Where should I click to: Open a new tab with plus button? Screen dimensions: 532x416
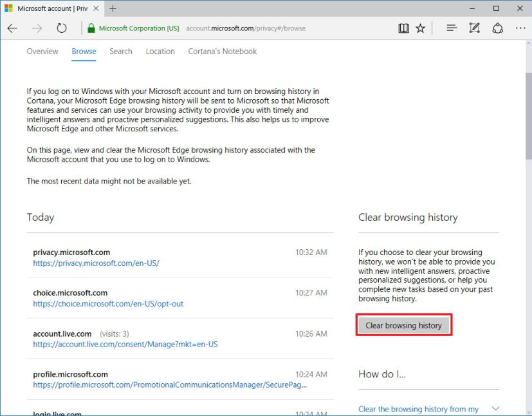tap(113, 8)
